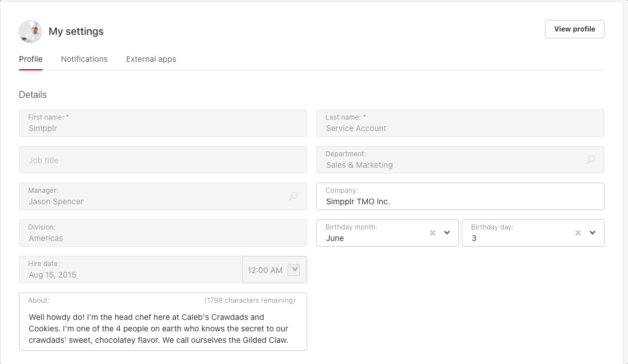Expand the Birthday month dropdown
Viewport: 628px width, 364px height.
pyautogui.click(x=447, y=233)
